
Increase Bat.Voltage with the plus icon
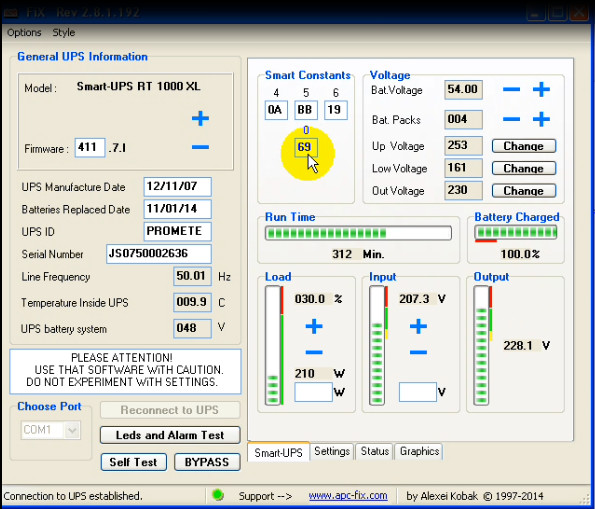[x=541, y=90]
